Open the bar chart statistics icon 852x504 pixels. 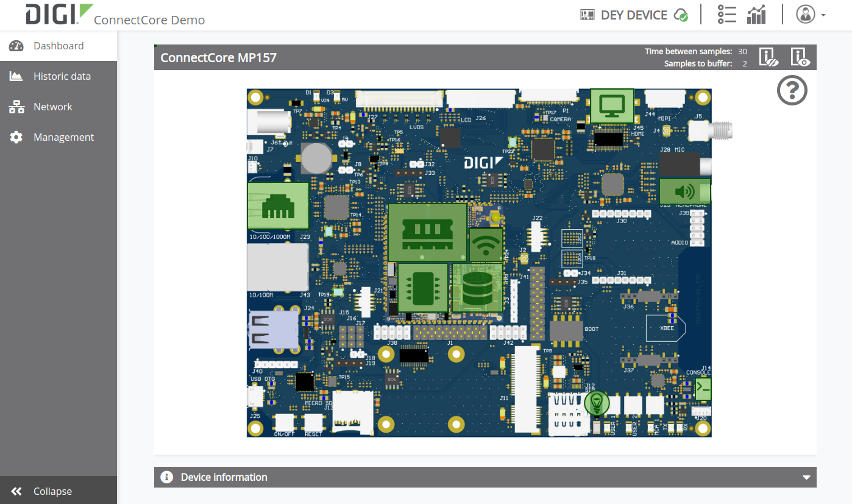(756, 15)
